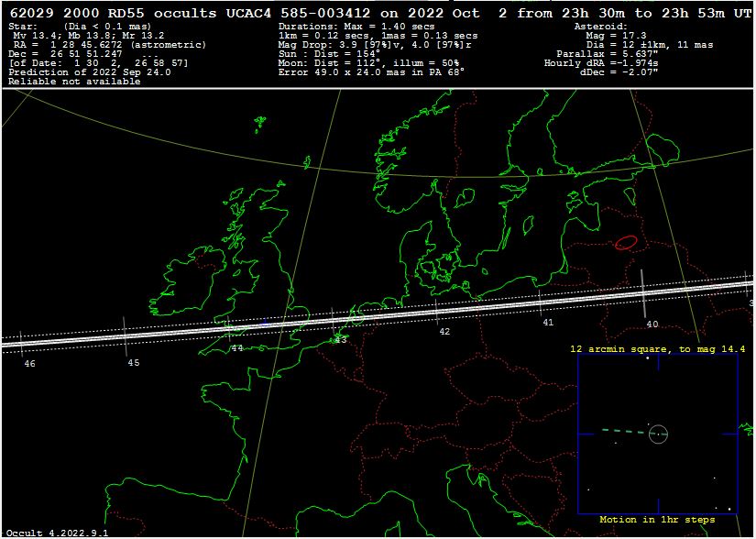Click the '12 arcmin square, to mag 14.4' label

(657, 349)
